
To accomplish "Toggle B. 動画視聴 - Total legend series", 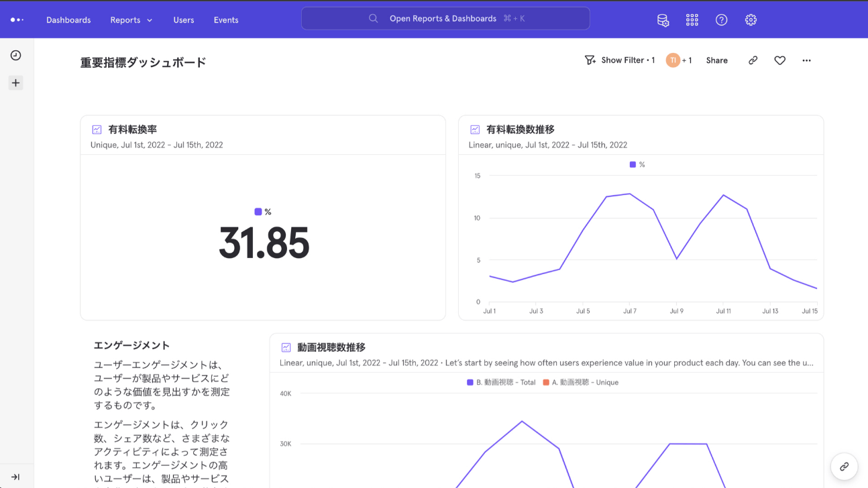I will [501, 382].
